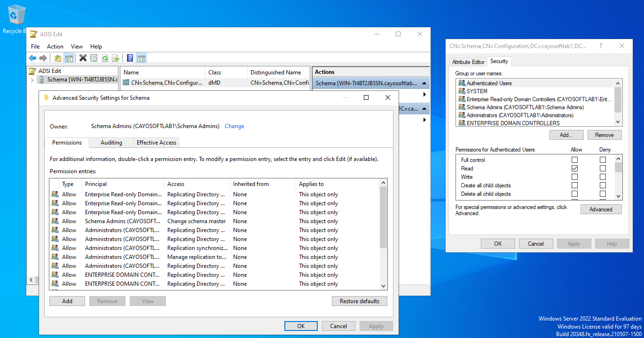Image resolution: width=644 pixels, height=338 pixels.
Task: Click the Export List toolbar icon
Action: pyautogui.click(x=116, y=58)
